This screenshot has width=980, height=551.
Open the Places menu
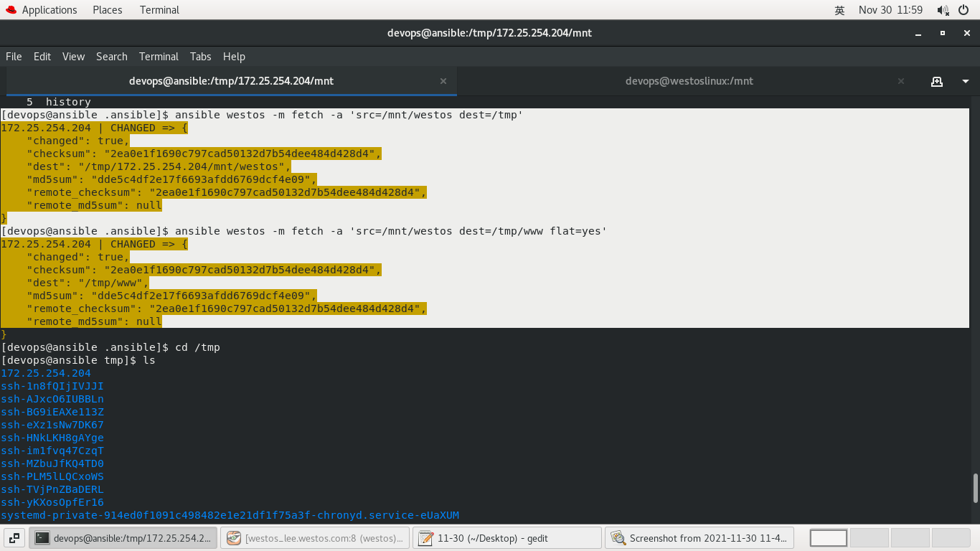[107, 10]
